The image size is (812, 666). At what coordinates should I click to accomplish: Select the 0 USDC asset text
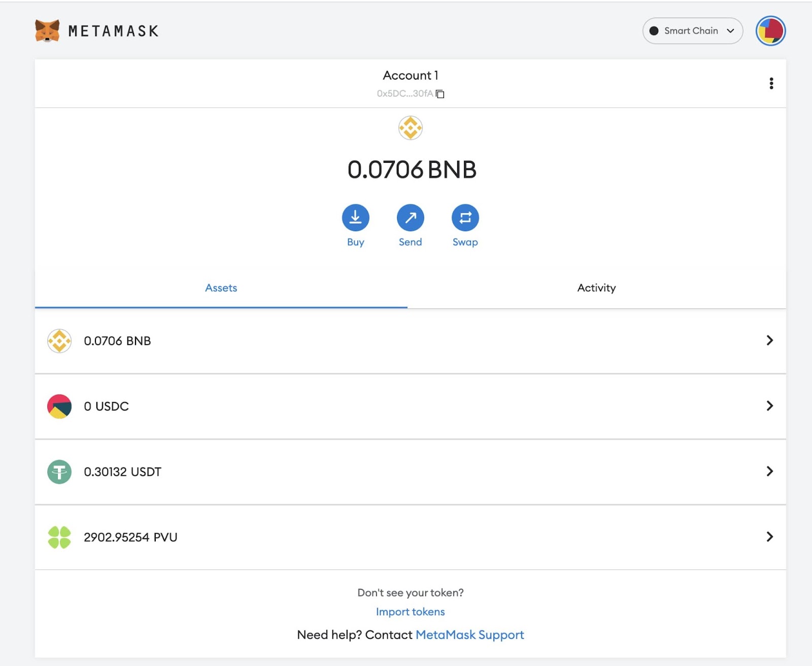click(106, 406)
